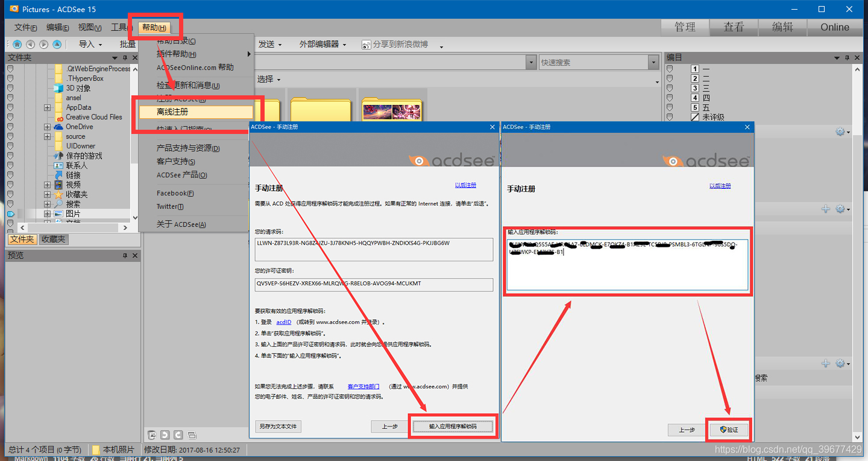Pin the 文件夹 panel with the pushpin icon
868x461 pixels.
click(x=125, y=57)
